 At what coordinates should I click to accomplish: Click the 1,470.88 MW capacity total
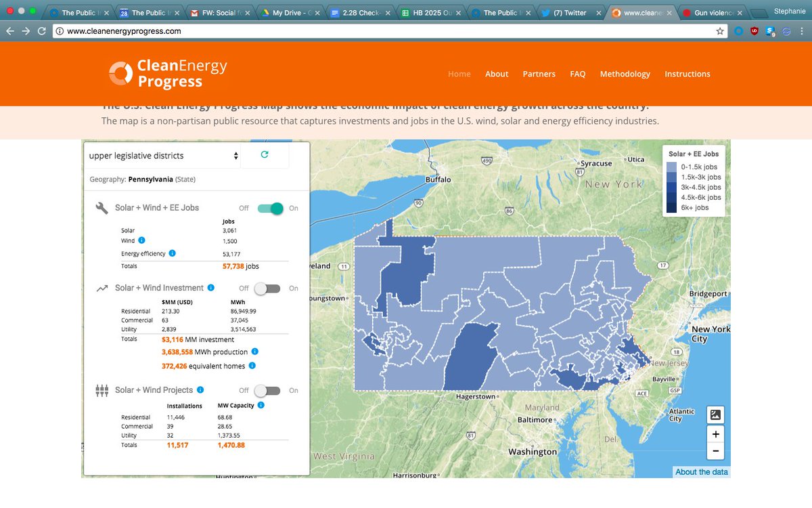pos(231,445)
